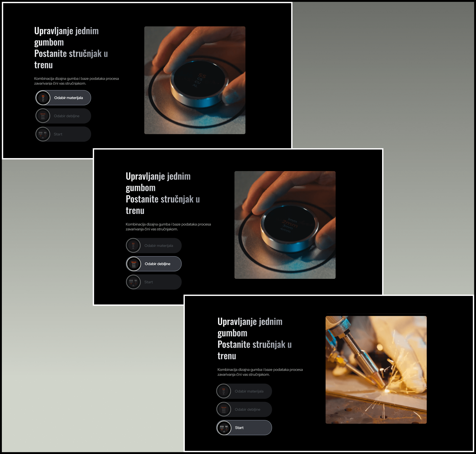Click SS/CS/CU/AL dial icon in bottom panel
The image size is (476, 454).
click(x=223, y=391)
